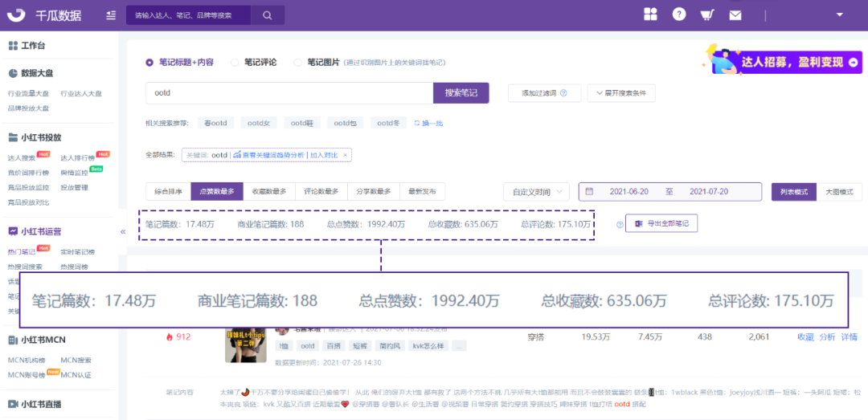868x420 pixels.
Task: Open the shopping cart icon
Action: (706, 14)
